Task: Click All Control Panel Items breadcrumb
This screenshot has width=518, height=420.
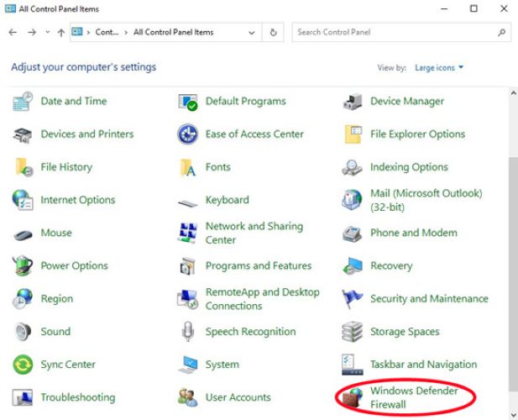Action: (x=174, y=32)
